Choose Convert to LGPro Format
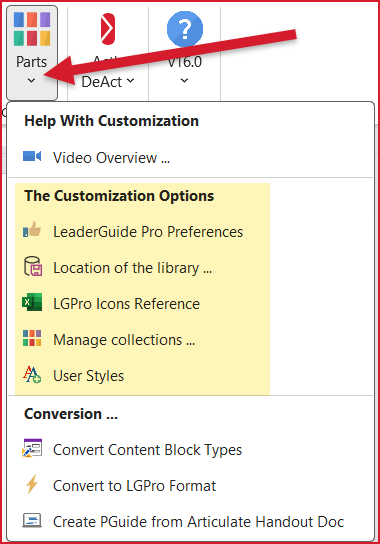Screen dimensions: 380x544 pyautogui.click(x=135, y=486)
